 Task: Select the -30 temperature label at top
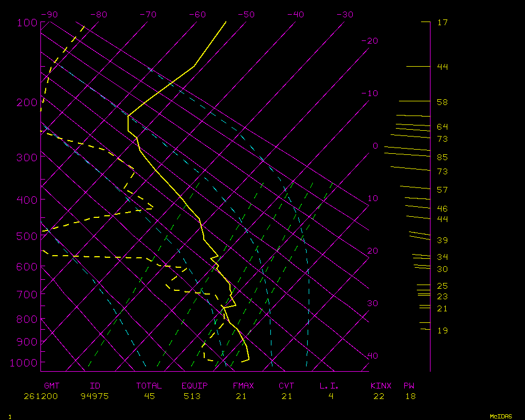344,15
